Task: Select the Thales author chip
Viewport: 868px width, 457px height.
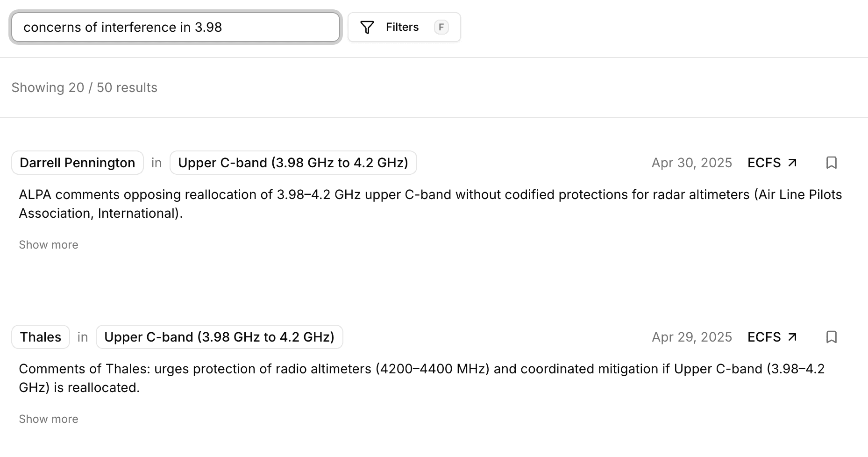Action: coord(40,337)
